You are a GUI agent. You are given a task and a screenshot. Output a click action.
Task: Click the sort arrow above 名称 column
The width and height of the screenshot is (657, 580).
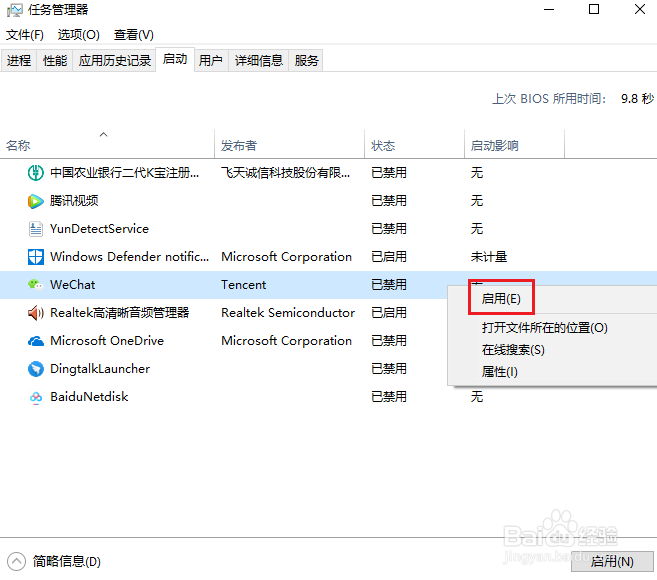[x=103, y=134]
